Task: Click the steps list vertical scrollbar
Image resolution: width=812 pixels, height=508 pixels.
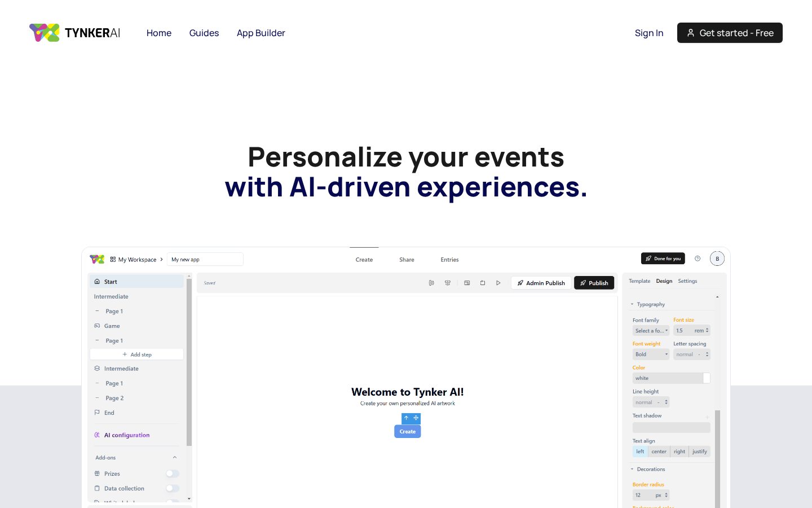Action: pyautogui.click(x=189, y=361)
